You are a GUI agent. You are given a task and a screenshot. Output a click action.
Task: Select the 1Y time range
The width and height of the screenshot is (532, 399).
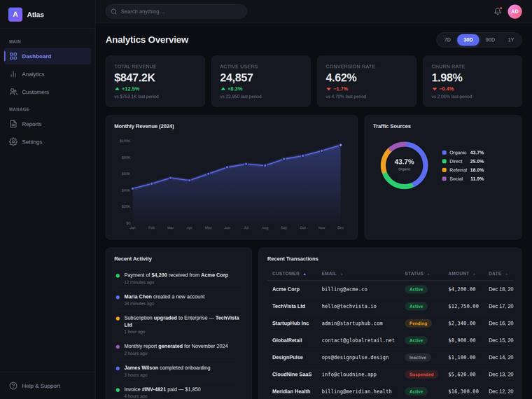pyautogui.click(x=510, y=40)
